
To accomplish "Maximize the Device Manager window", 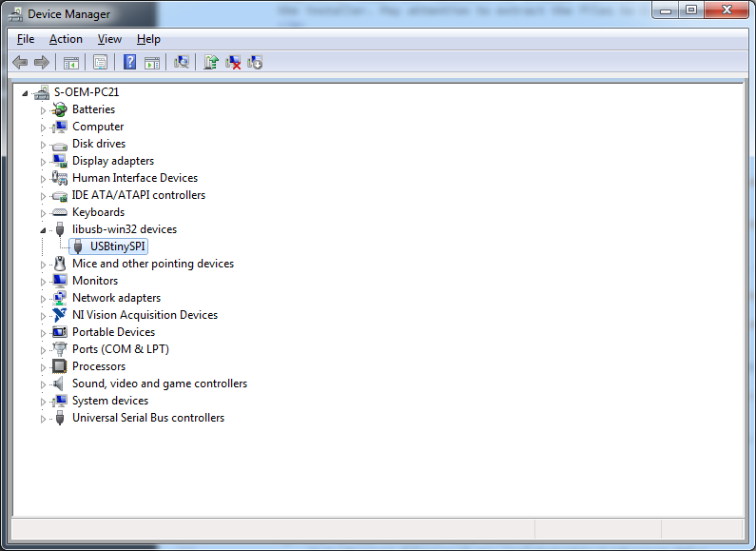I will click(x=691, y=10).
